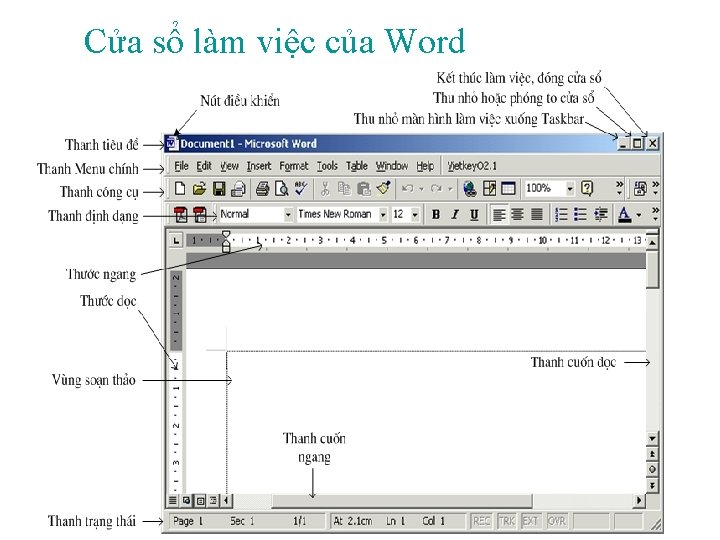The height and width of the screenshot is (540, 720).
Task: Open the Insert menu
Action: (x=259, y=166)
